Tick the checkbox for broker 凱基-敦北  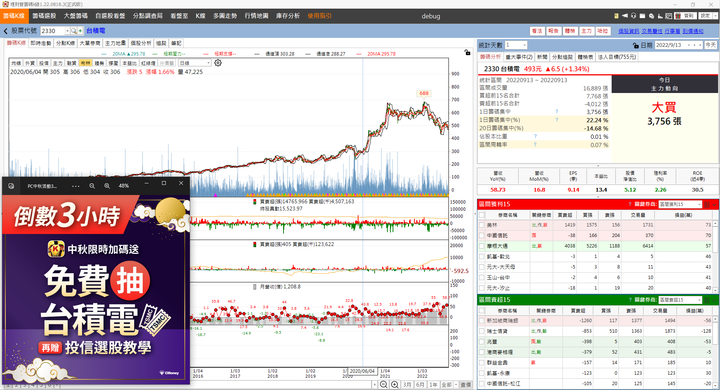click(482, 257)
